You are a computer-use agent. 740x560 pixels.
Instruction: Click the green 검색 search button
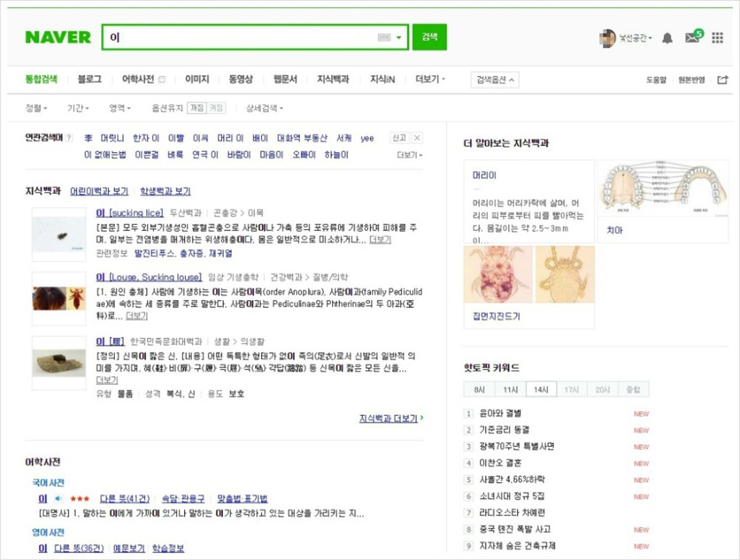click(429, 37)
